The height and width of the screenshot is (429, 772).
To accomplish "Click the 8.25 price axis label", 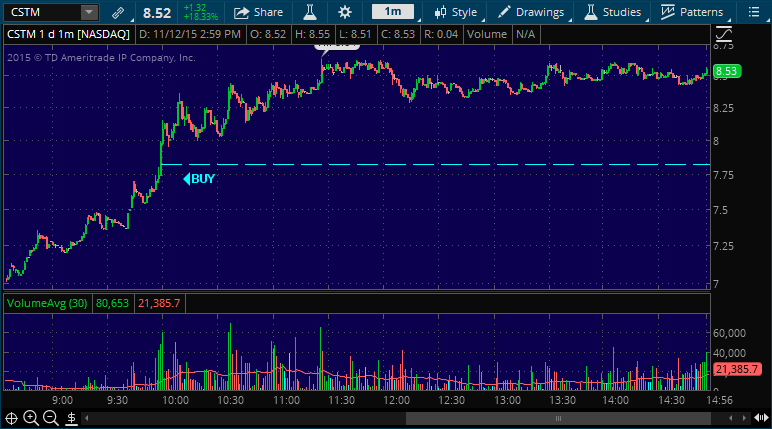I will click(x=723, y=108).
